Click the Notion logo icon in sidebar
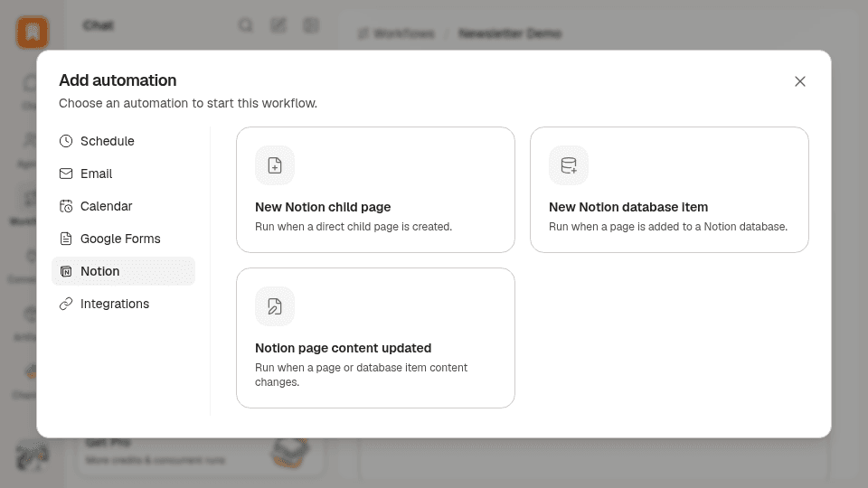 click(x=66, y=271)
